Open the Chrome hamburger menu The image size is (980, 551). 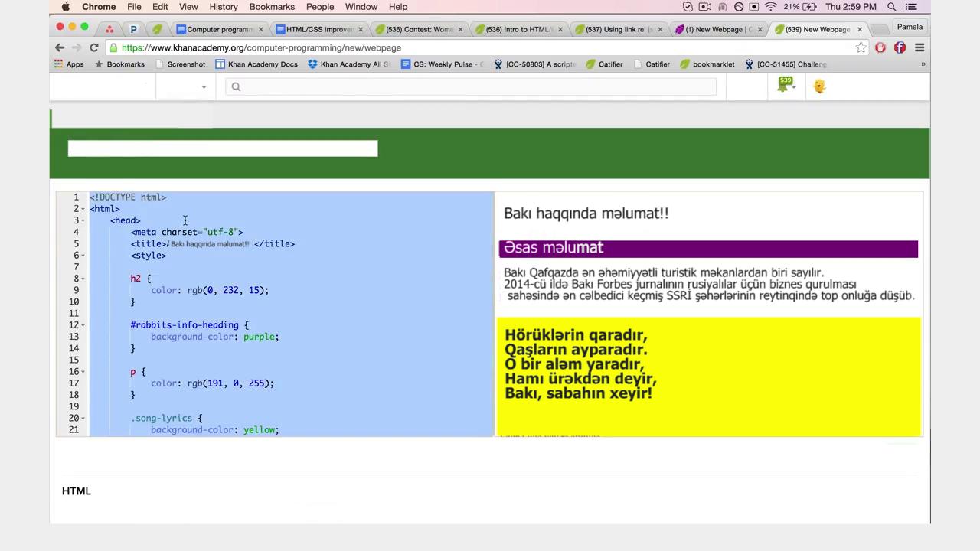point(920,47)
